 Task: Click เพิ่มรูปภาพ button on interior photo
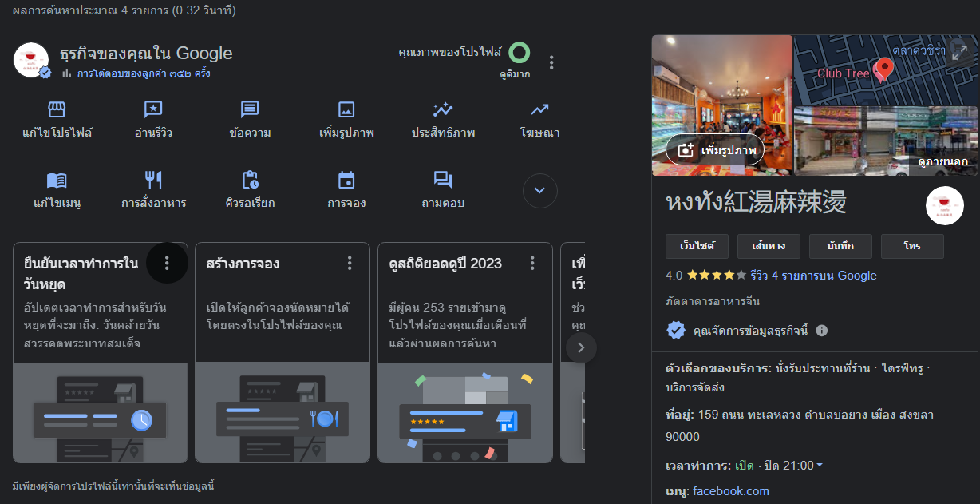coord(715,149)
